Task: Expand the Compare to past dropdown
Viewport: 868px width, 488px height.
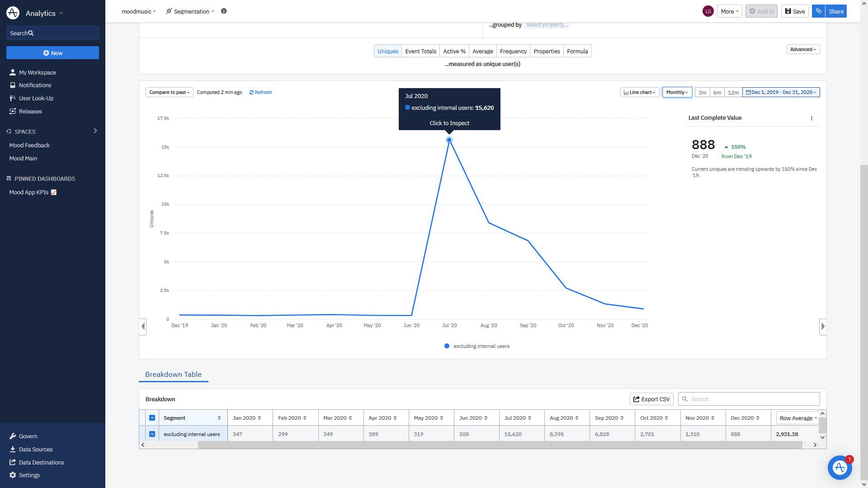Action: (x=169, y=92)
